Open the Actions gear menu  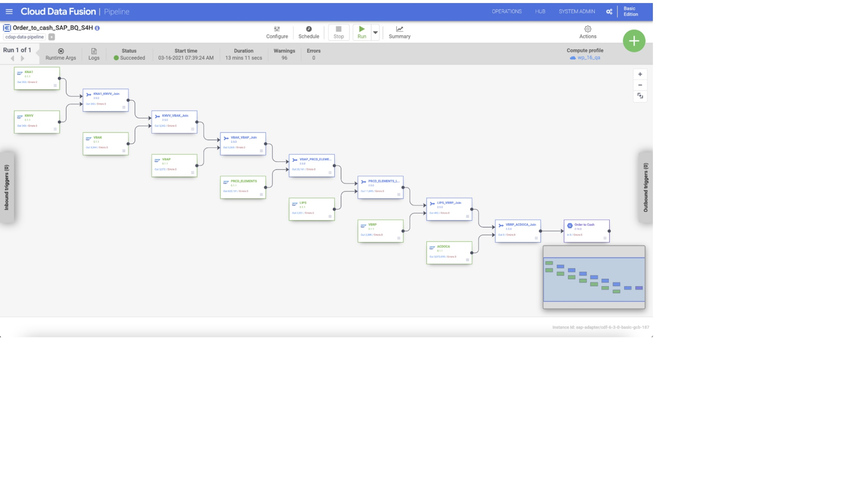[x=587, y=32]
